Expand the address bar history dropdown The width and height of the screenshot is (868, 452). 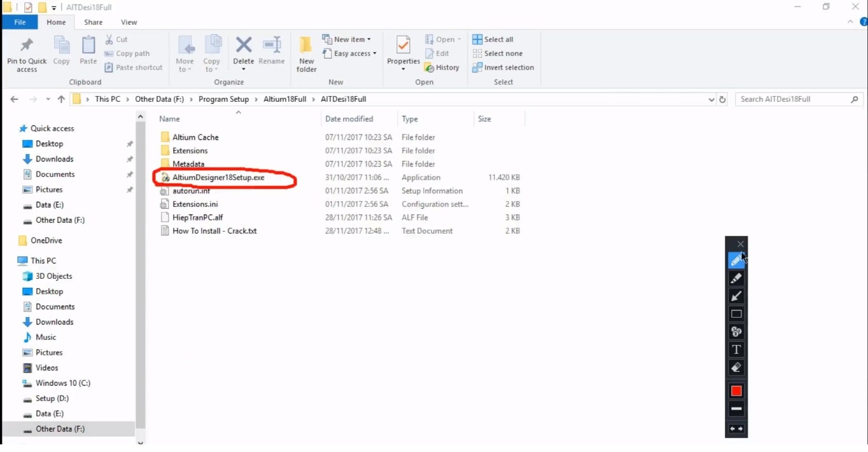(711, 99)
